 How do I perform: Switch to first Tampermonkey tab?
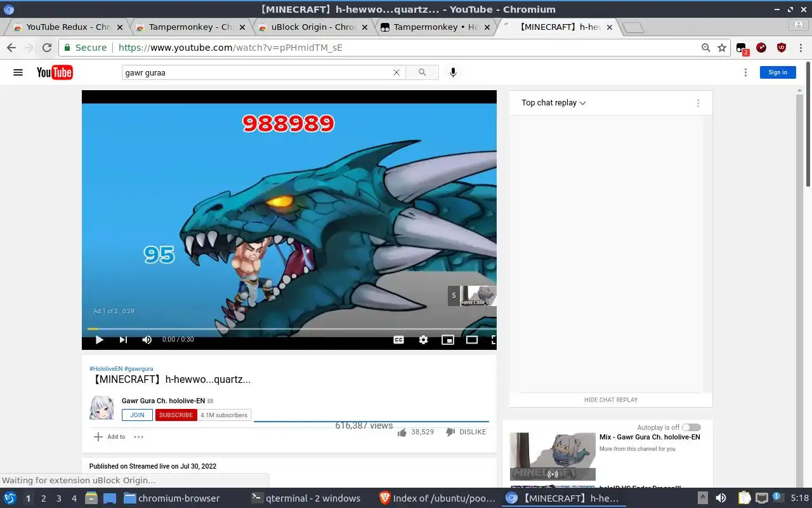(x=191, y=27)
